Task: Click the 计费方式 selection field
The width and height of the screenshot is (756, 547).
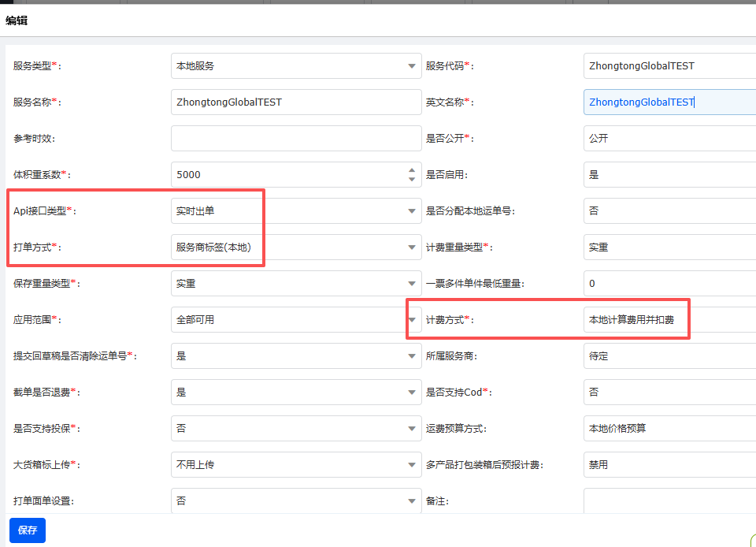Action: pyautogui.click(x=669, y=320)
